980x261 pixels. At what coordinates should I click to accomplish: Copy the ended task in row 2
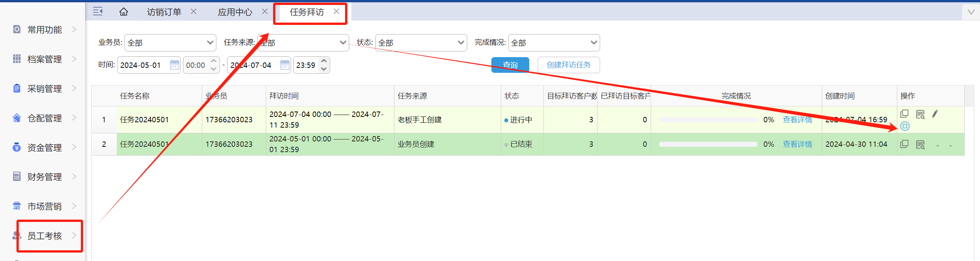pos(904,144)
